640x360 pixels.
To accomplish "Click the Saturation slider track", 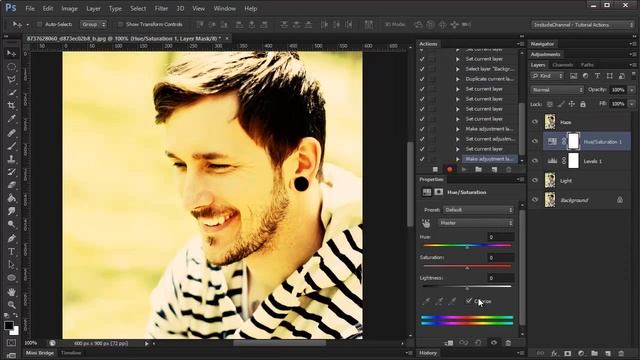I will 467,266.
